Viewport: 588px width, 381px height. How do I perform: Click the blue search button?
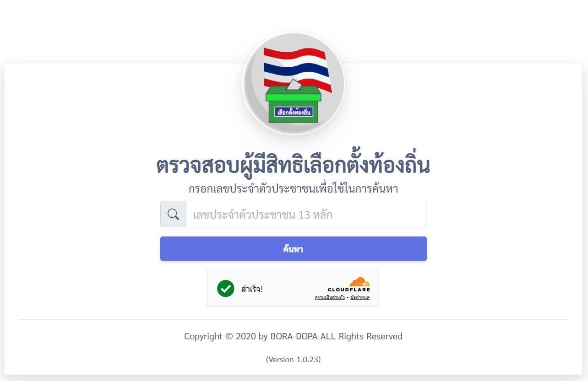[x=294, y=248]
